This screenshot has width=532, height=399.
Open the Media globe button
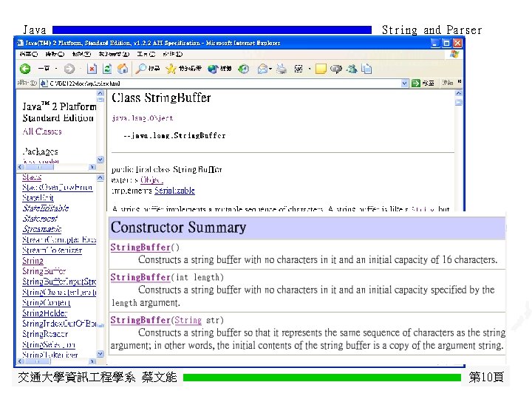(x=213, y=69)
